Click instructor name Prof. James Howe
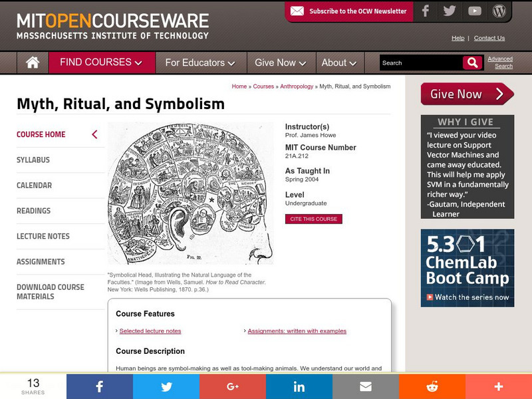This screenshot has width=532, height=399. 311,135
